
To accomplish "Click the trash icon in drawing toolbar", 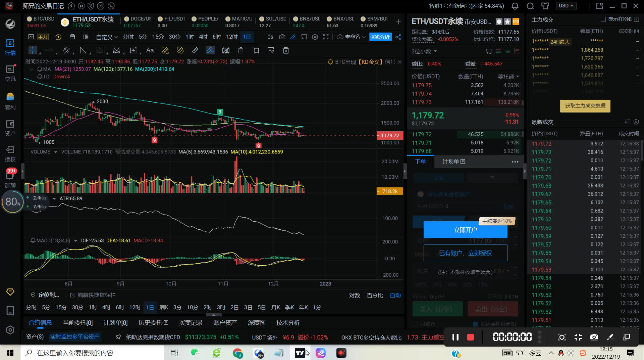I will pyautogui.click(x=286, y=50).
